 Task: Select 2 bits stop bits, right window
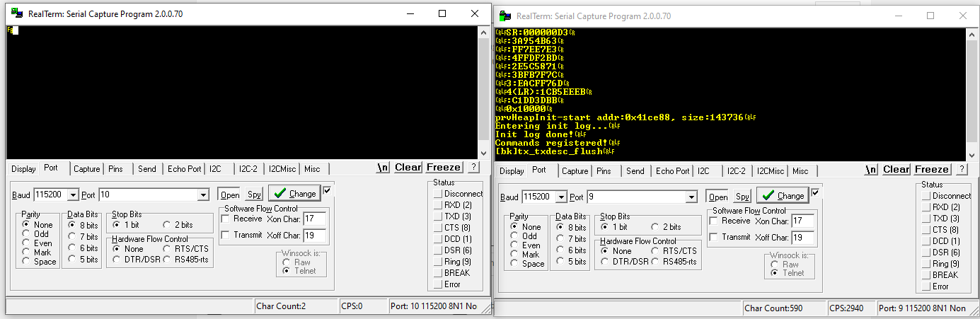[666, 227]
